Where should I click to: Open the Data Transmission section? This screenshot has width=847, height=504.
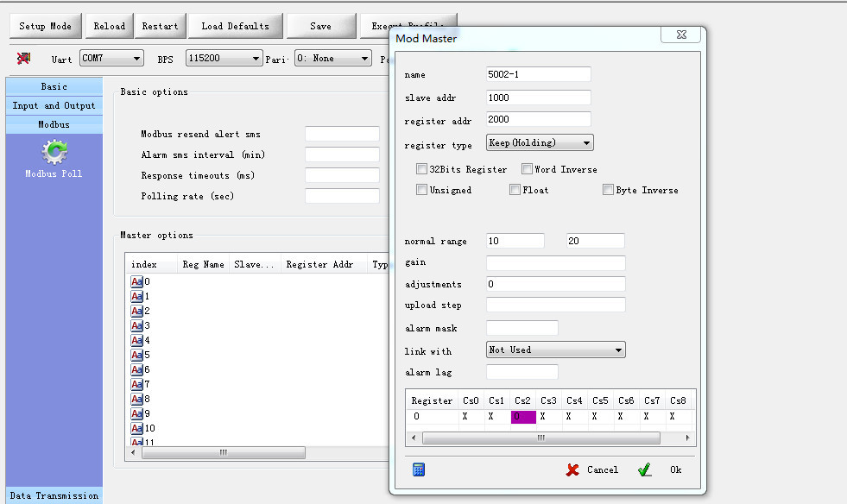pos(54,495)
